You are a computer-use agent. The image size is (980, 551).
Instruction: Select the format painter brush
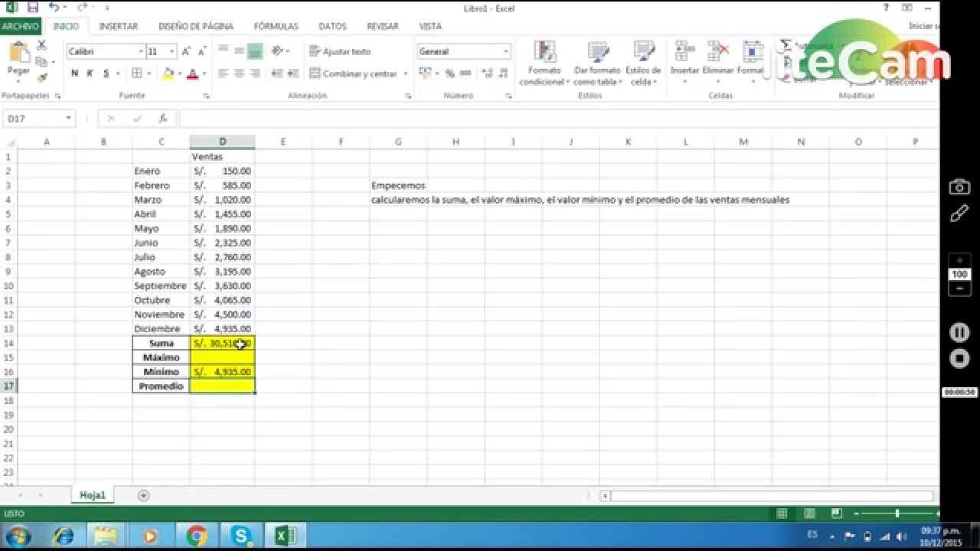point(42,77)
